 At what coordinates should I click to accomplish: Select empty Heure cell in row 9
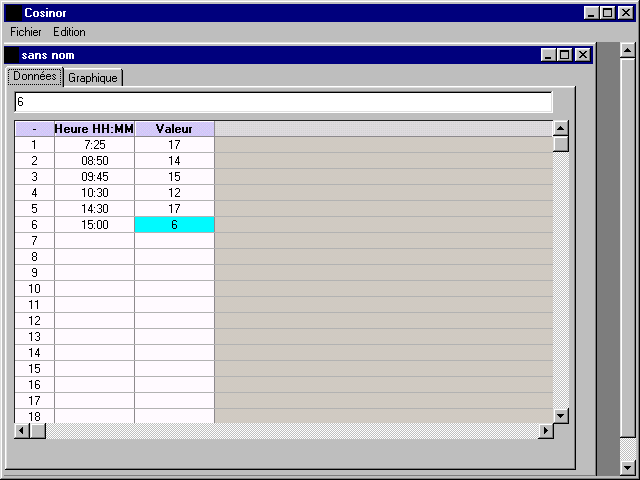pyautogui.click(x=94, y=273)
